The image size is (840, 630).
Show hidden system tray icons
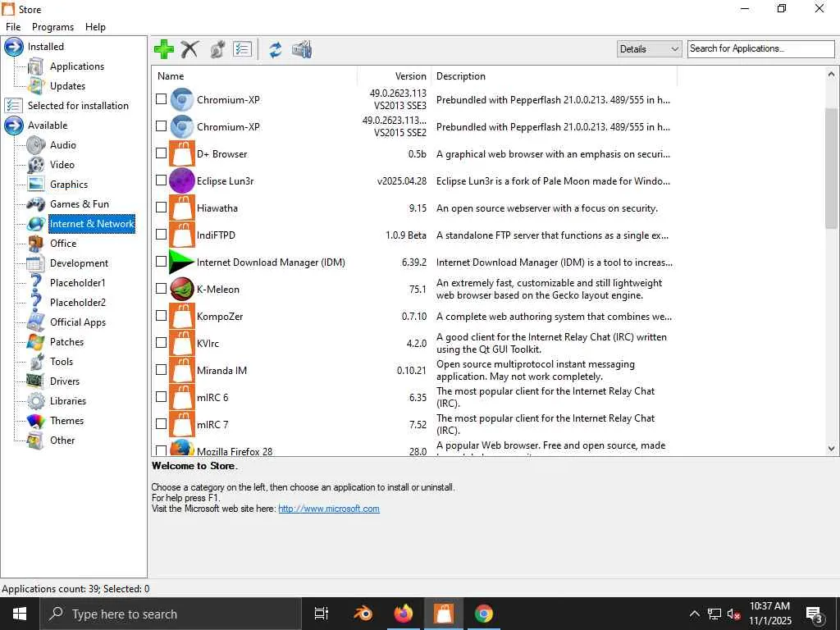[x=694, y=614]
